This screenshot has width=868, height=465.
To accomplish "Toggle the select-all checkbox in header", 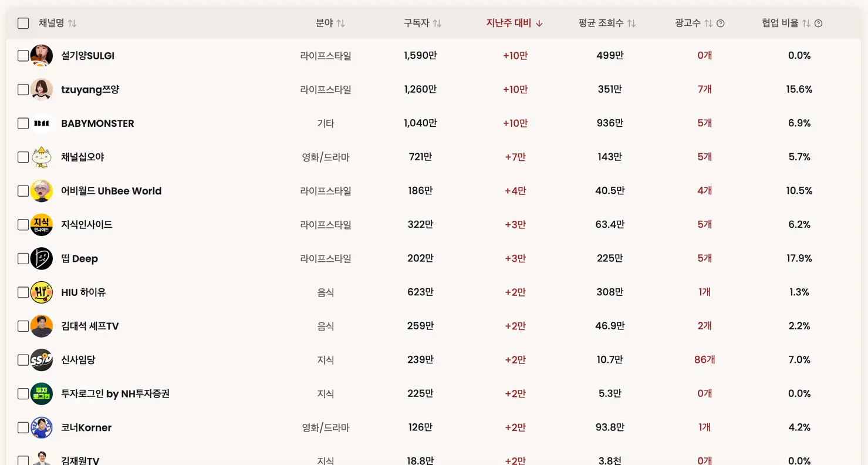I will (x=23, y=23).
